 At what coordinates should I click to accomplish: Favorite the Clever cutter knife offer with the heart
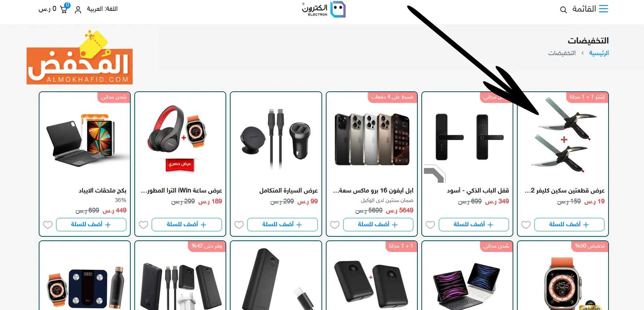pyautogui.click(x=526, y=225)
